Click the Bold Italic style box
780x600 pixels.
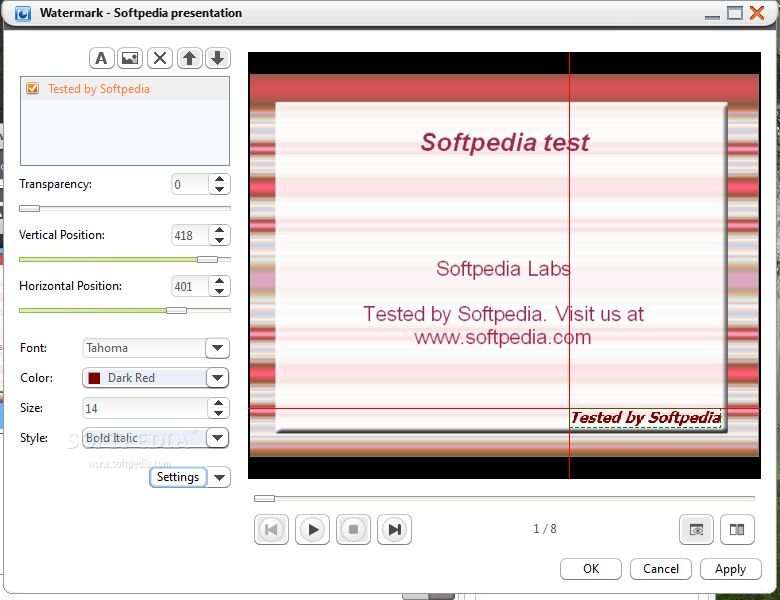(x=144, y=438)
